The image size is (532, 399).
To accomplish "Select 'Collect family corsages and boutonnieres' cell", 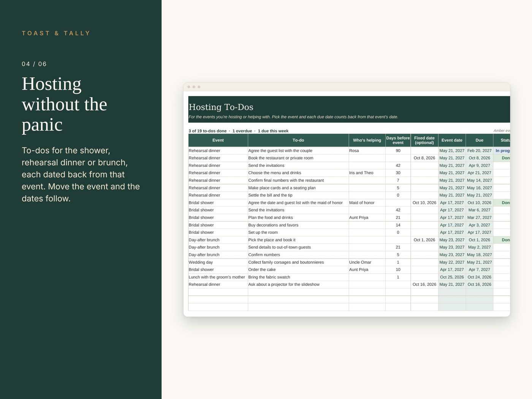I will [x=298, y=262].
